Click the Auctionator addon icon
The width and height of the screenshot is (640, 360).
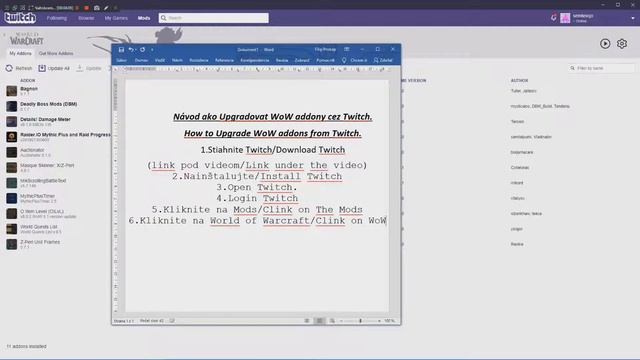(x=11, y=152)
